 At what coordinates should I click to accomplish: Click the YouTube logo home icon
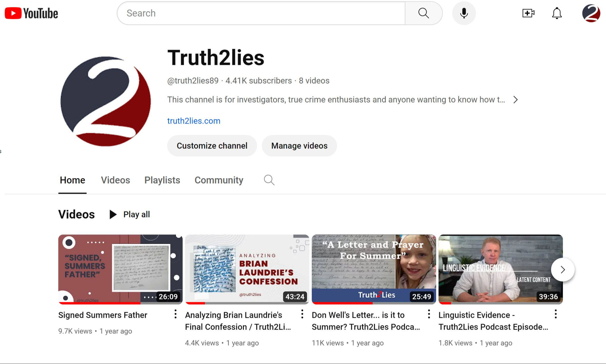point(31,13)
